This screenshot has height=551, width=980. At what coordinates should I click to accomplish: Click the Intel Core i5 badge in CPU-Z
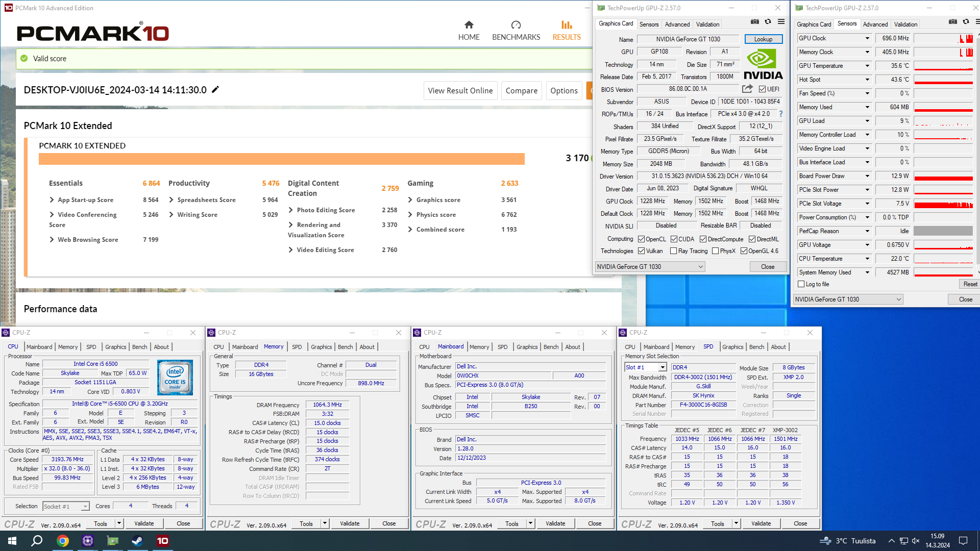(x=175, y=378)
